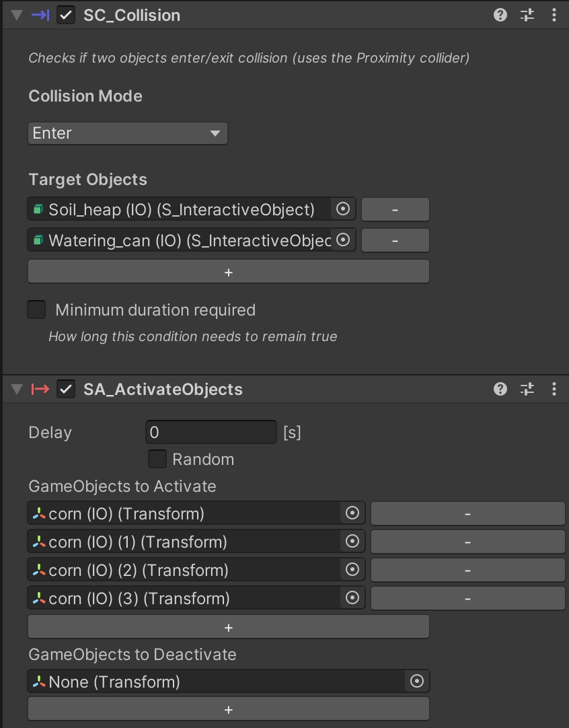Click object picker for Soil_heap field
This screenshot has height=728, width=569.
343,209
